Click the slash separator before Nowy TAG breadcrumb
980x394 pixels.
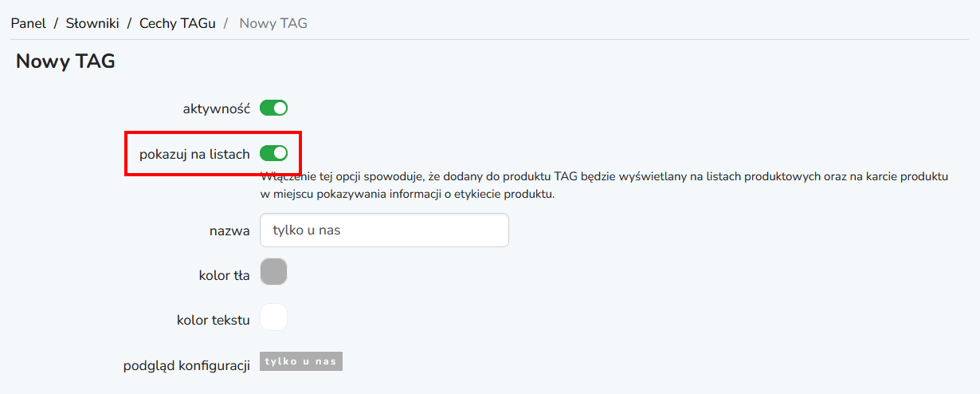point(227,23)
